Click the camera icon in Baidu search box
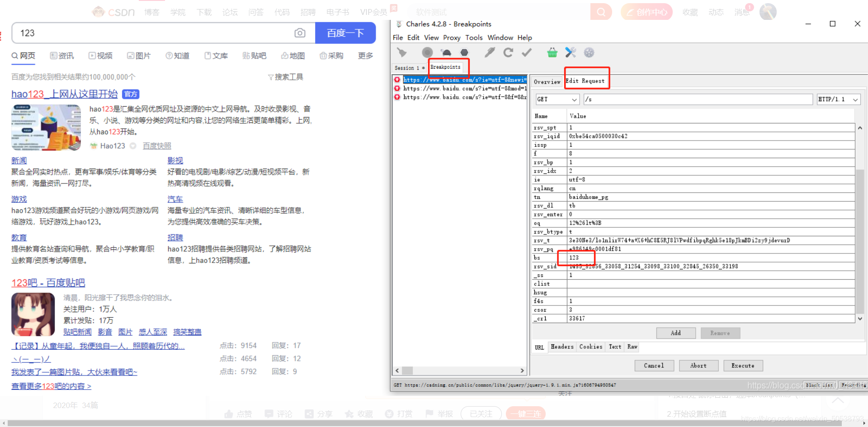Screen dimensions: 868x427 (x=300, y=33)
